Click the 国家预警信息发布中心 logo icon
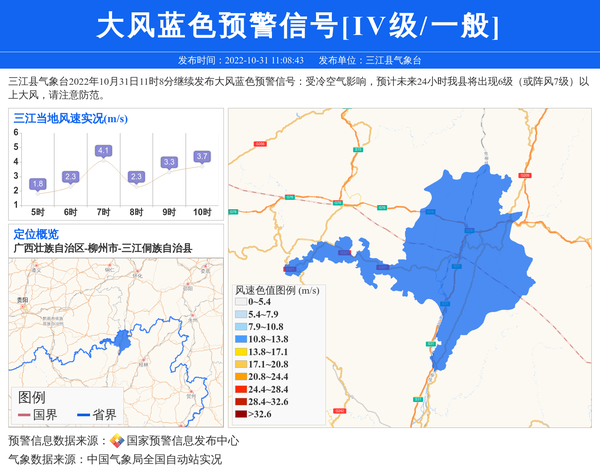 coord(117,441)
